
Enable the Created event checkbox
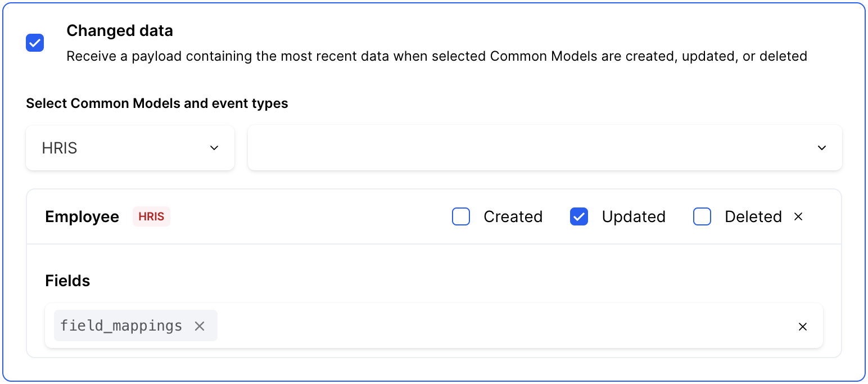point(461,216)
